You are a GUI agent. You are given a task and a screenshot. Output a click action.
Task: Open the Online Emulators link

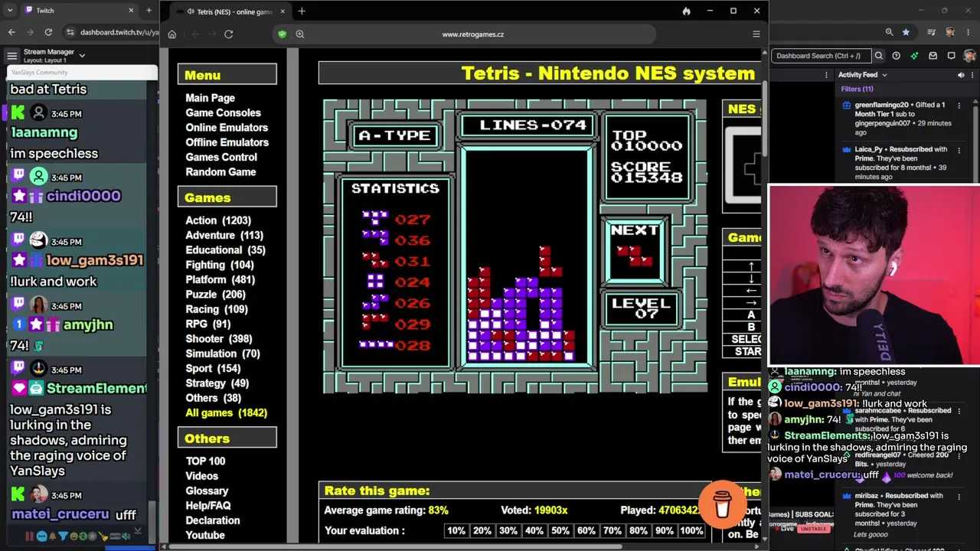tap(227, 128)
